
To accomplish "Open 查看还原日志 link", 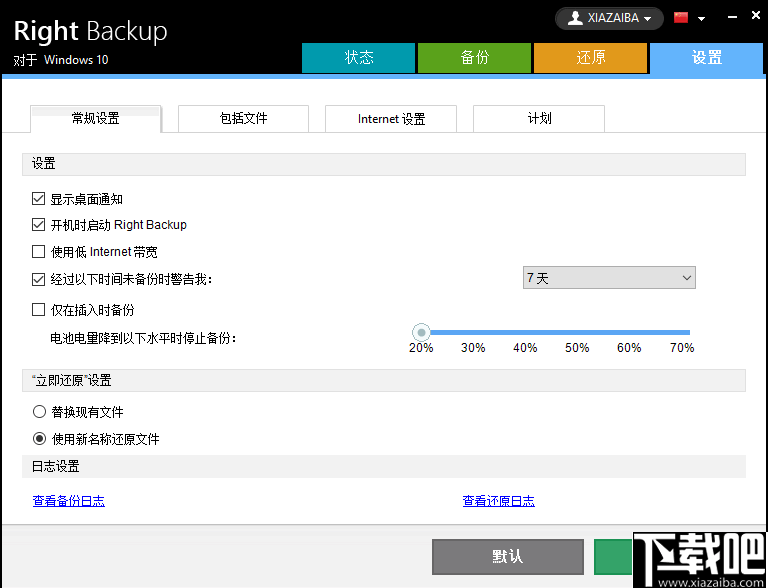I will [499, 501].
